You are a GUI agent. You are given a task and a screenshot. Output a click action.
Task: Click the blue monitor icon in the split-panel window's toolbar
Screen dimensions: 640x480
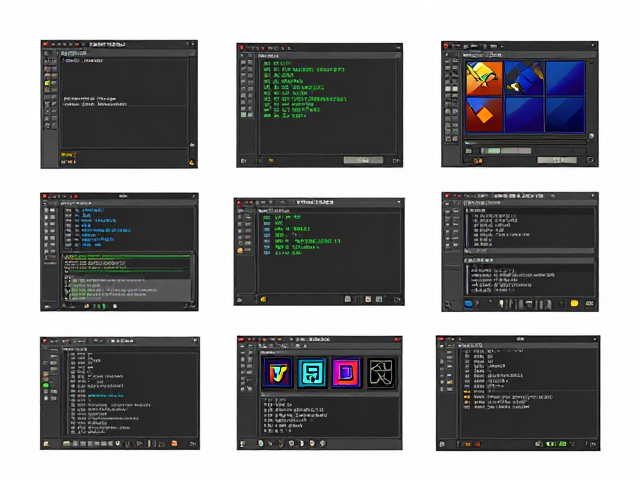point(468,304)
